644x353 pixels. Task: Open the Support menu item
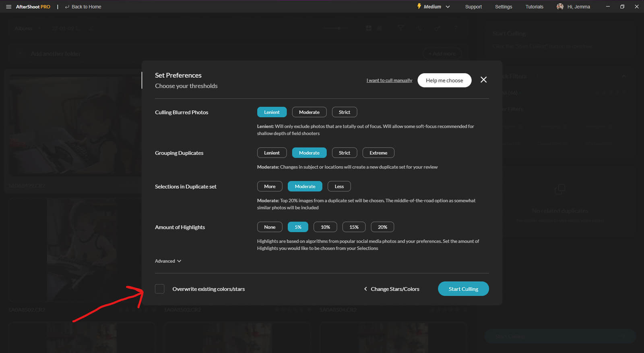click(x=473, y=7)
